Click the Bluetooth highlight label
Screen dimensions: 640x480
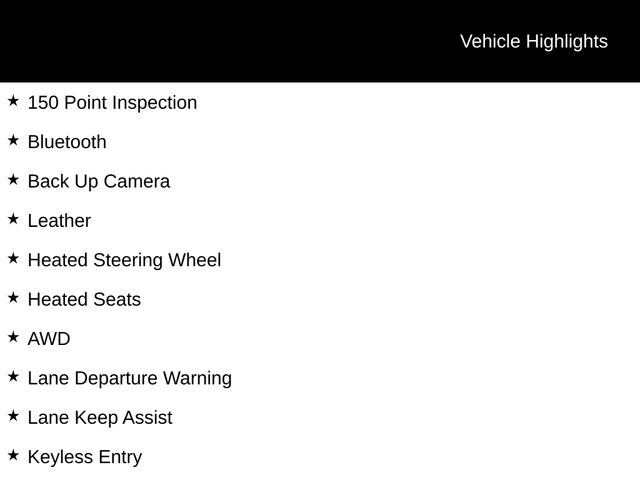(67, 142)
